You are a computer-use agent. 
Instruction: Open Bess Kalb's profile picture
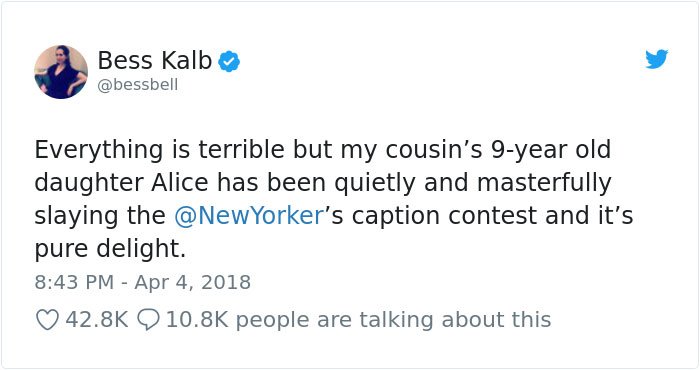(x=61, y=72)
